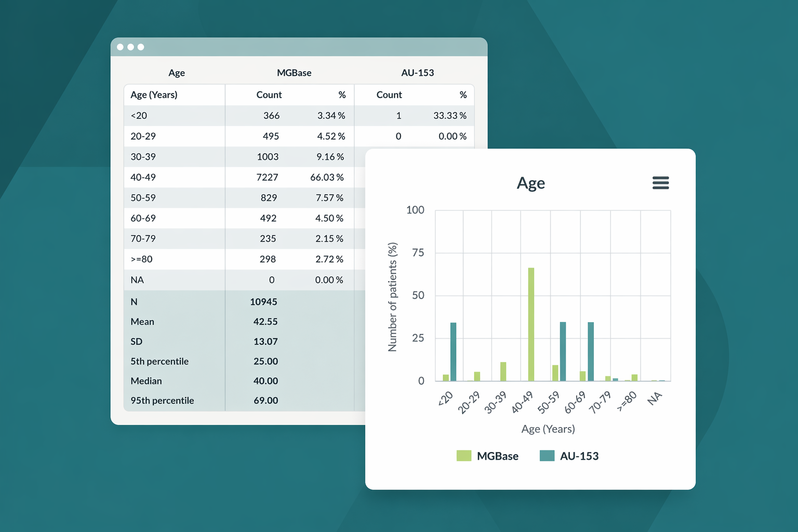Select the 40-49 age row
The height and width of the screenshot is (532, 798).
244,177
